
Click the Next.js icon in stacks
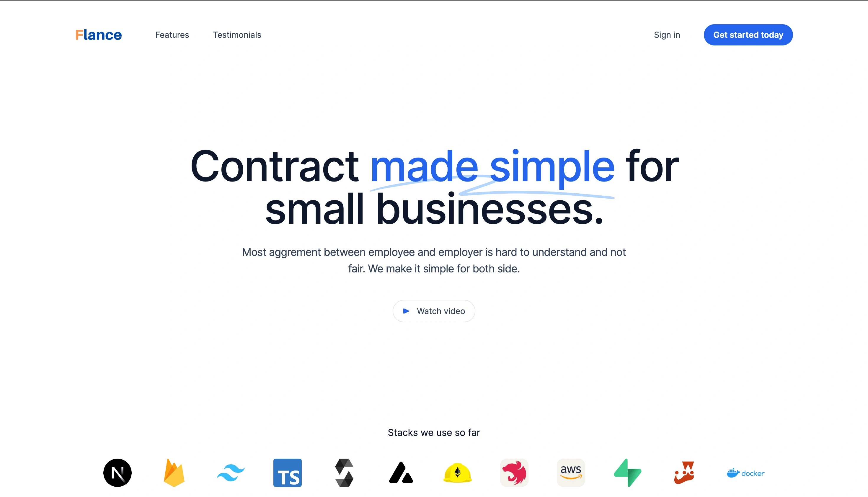point(118,473)
